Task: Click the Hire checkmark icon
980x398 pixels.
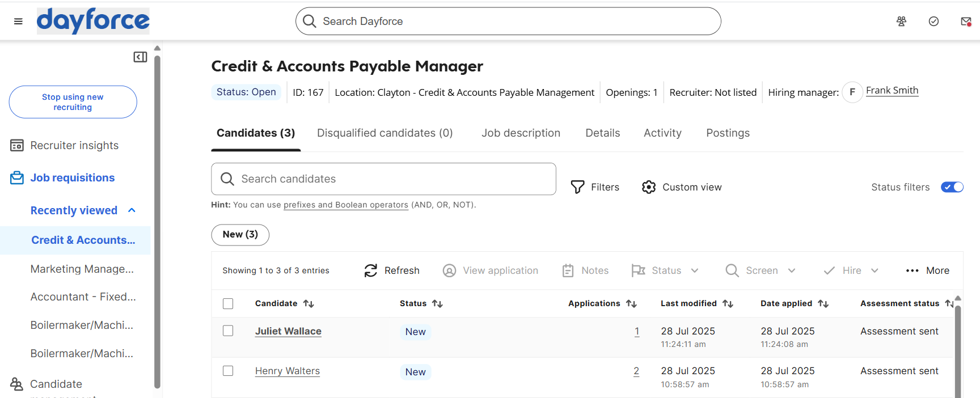Action: (829, 270)
